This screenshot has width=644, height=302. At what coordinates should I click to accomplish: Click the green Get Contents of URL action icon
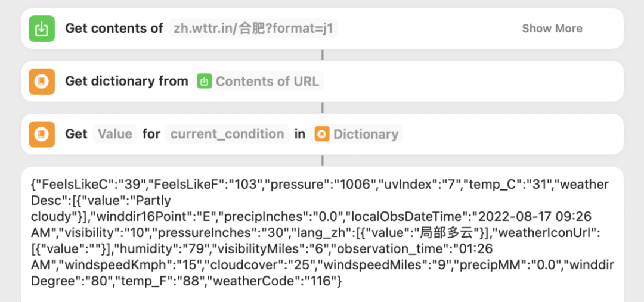pos(42,28)
